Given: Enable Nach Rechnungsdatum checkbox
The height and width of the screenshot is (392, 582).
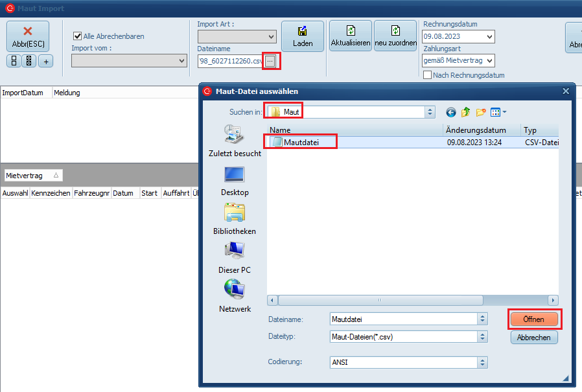Looking at the screenshot, I should (428, 75).
